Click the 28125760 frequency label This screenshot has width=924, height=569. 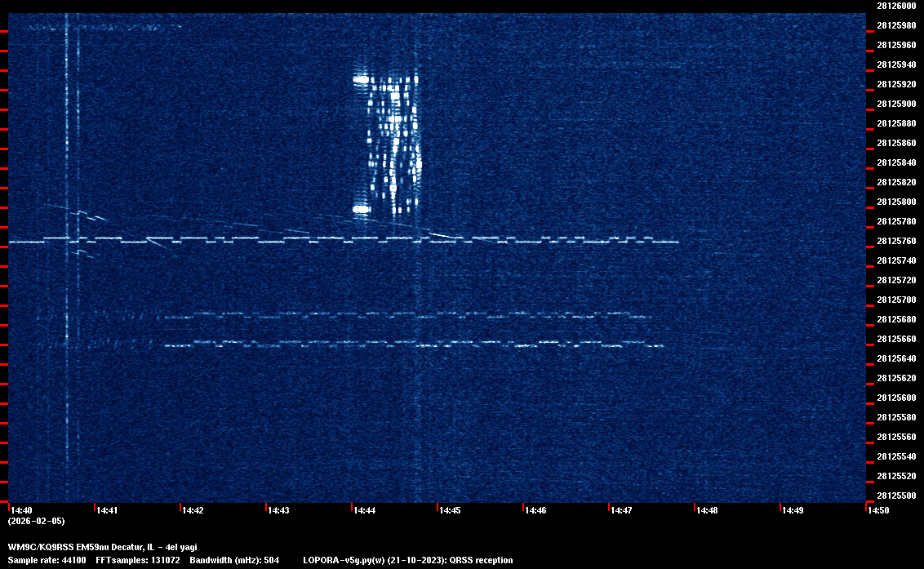(895, 241)
